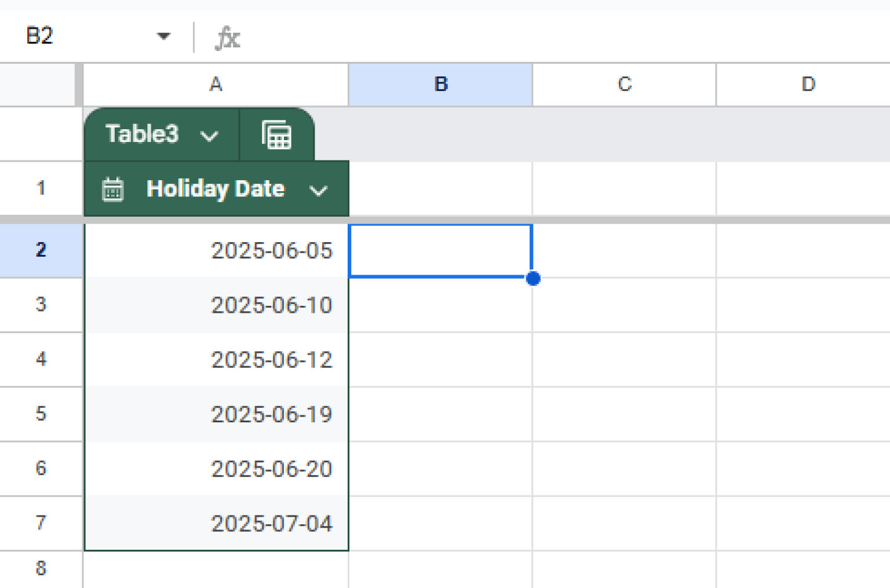Select column D header
890x588 pixels.
point(808,85)
